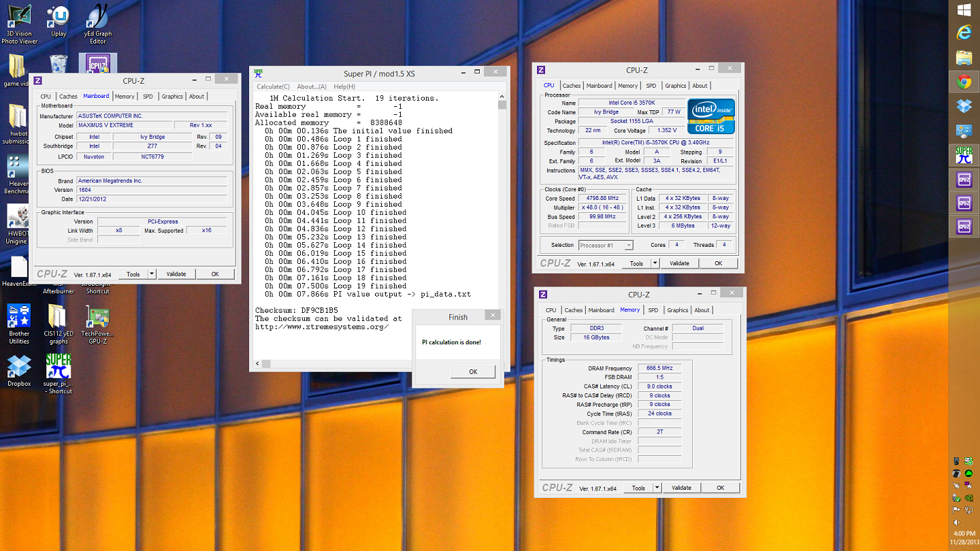Open Internet Explorer from the taskbar
Screen dimensions: 980x551
click(964, 33)
